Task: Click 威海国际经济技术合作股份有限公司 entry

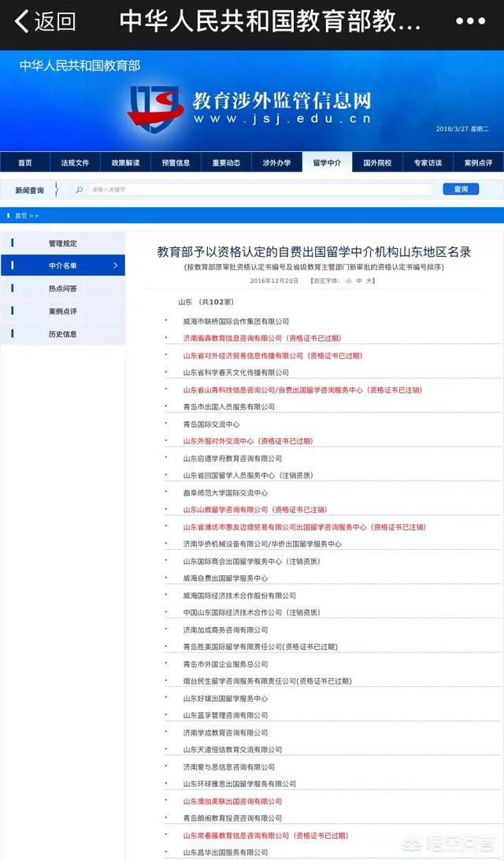Action: [x=239, y=596]
